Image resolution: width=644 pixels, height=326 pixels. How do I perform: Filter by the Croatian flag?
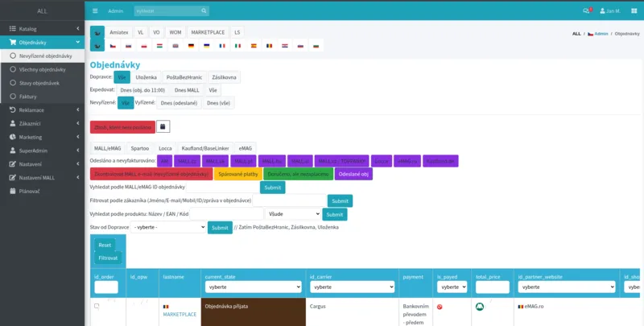285,46
